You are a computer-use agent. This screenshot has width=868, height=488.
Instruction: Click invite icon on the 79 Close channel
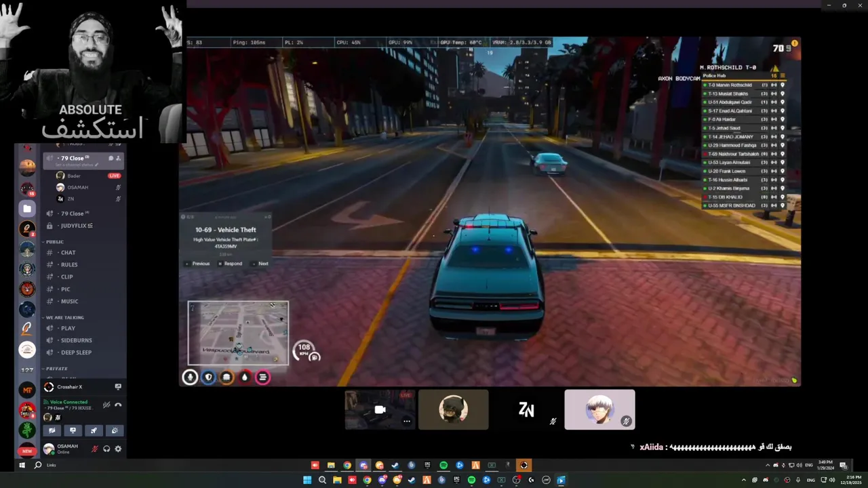(119, 158)
